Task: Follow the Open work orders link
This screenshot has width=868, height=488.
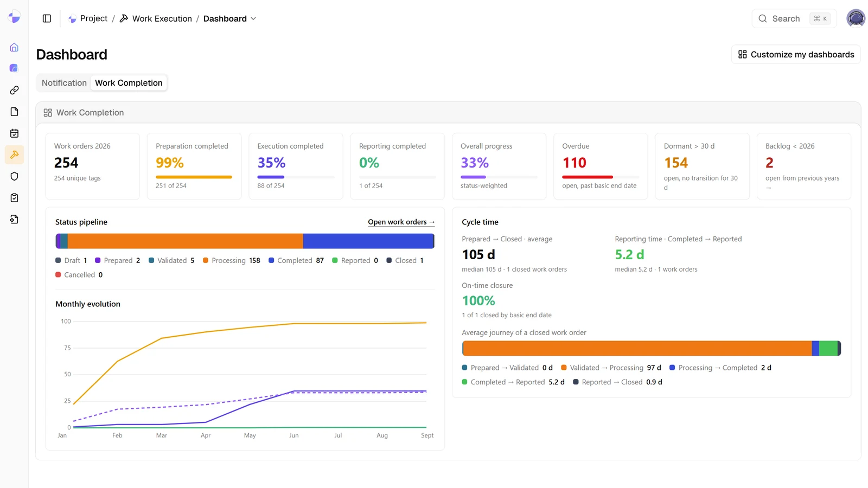Action: (x=401, y=222)
